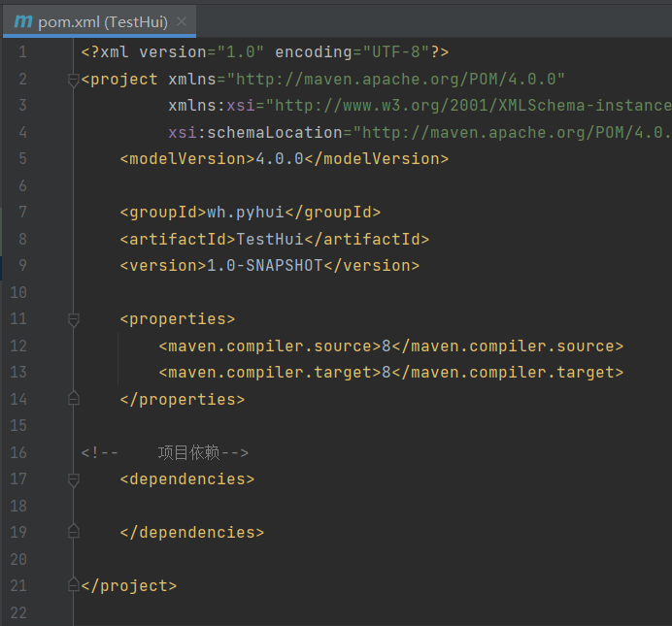This screenshot has width=672, height=626.
Task: Collapse the dependencies block fold marker on line 17
Action: (74, 480)
